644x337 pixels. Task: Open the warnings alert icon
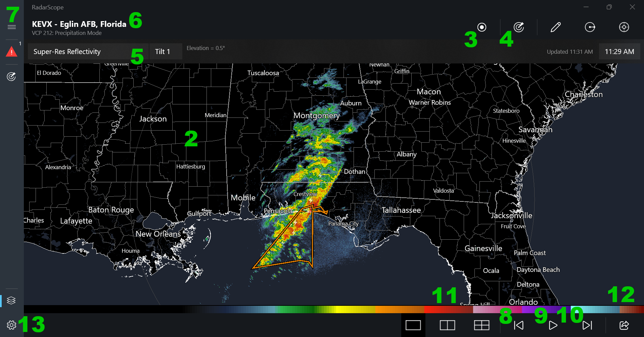point(11,52)
